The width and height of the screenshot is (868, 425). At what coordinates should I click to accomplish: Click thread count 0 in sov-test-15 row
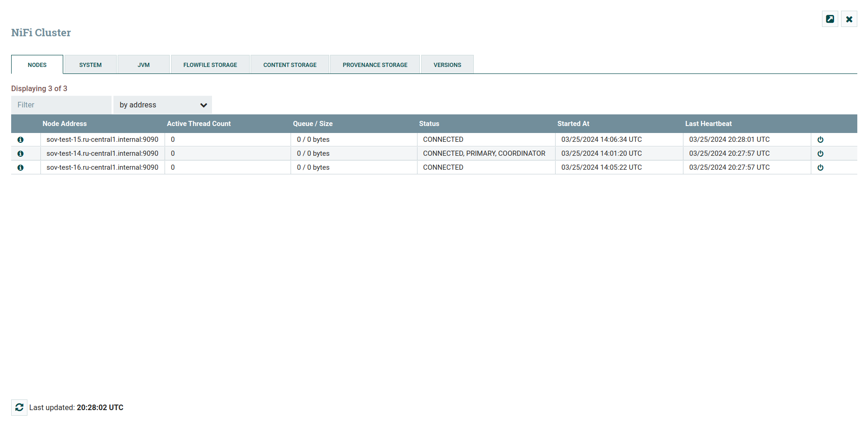pos(173,139)
